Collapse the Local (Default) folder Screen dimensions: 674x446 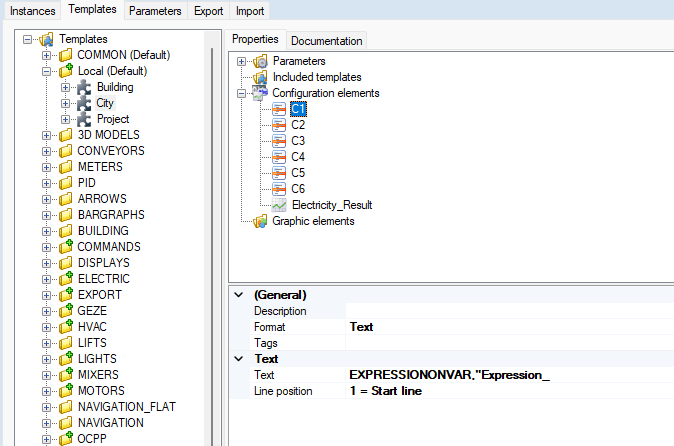pyautogui.click(x=46, y=71)
